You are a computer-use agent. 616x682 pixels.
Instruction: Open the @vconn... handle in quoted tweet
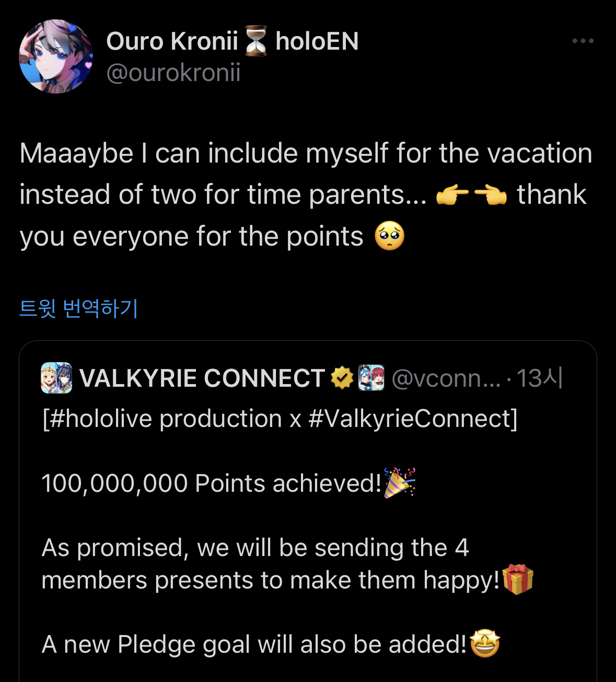[x=446, y=378]
